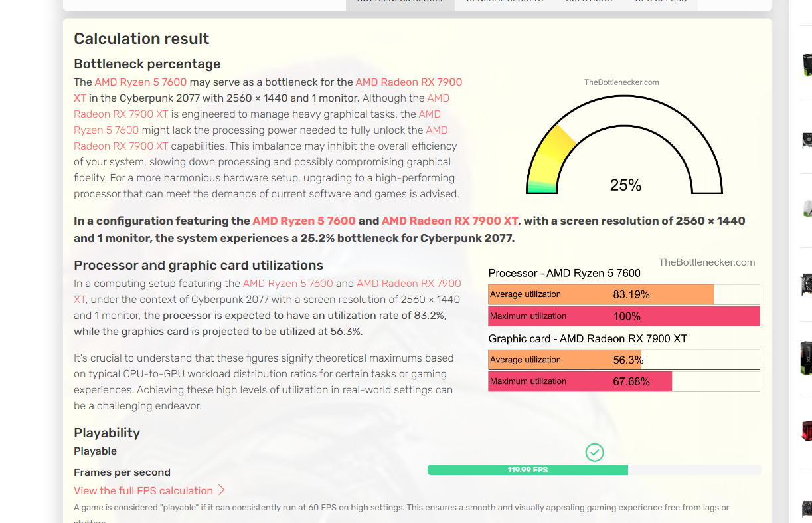Click the Playability heading
This screenshot has width=812, height=523.
coord(107,433)
